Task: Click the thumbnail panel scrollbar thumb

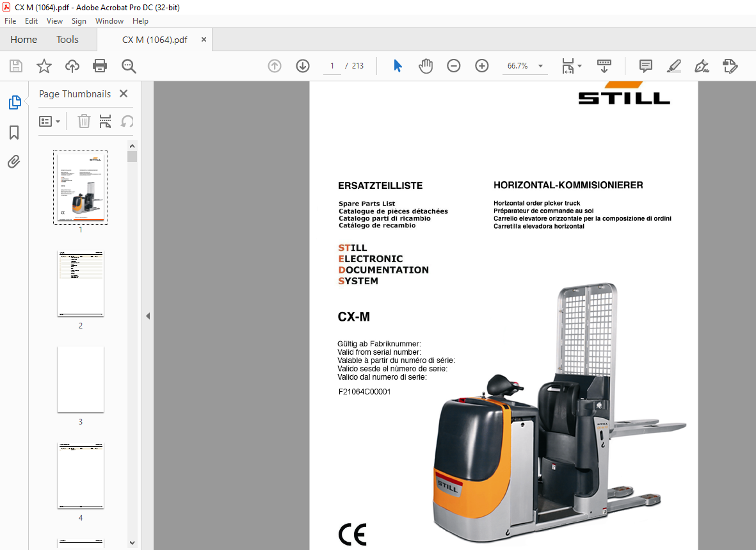Action: (132, 157)
